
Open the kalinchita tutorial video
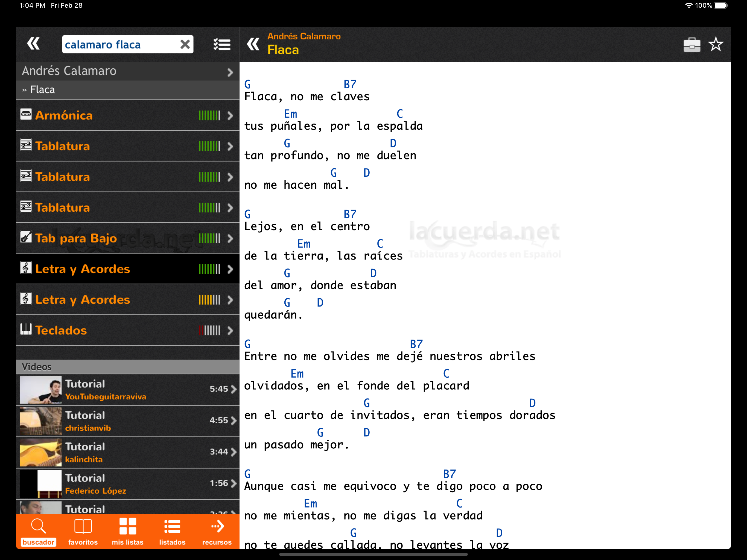click(x=128, y=453)
